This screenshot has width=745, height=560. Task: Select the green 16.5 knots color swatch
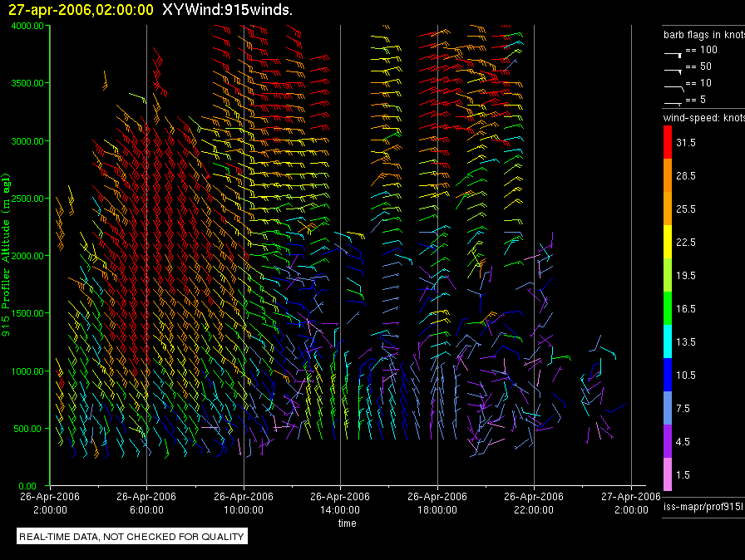coord(667,308)
